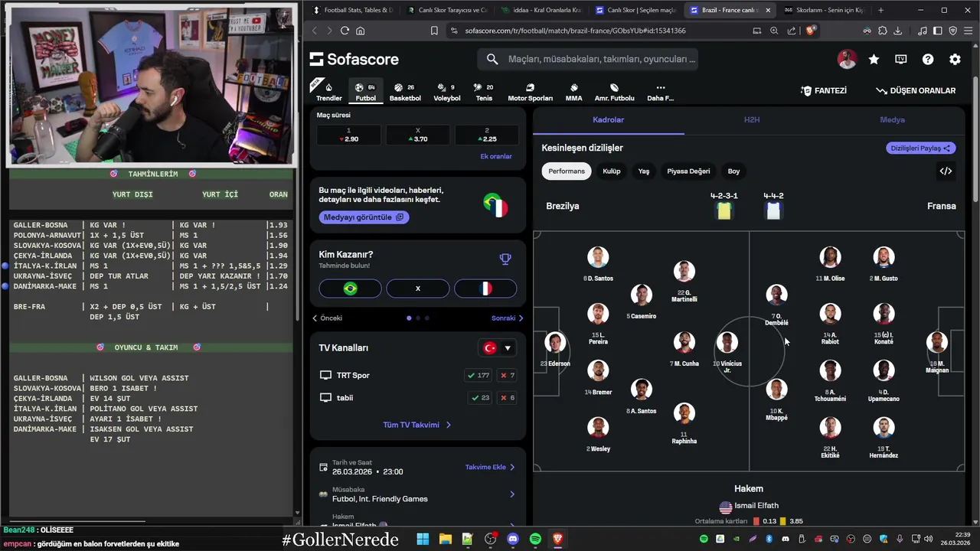This screenshot has height=551, width=980.
Task: Open File Explorer from the taskbar
Action: [x=445, y=539]
